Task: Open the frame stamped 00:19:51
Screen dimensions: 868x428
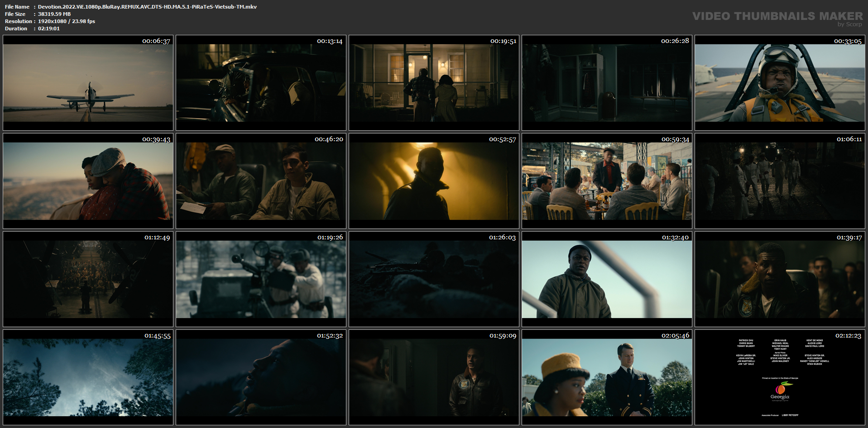Action: (434, 83)
